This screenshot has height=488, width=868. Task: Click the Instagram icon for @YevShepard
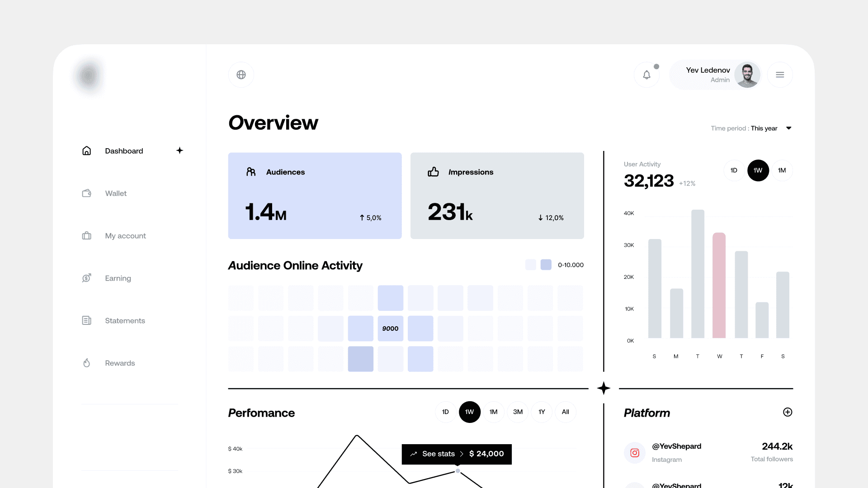click(635, 453)
